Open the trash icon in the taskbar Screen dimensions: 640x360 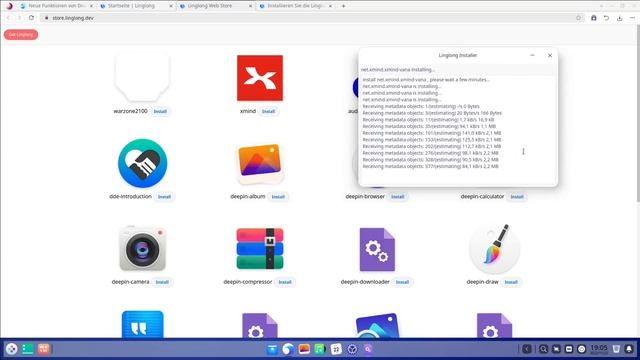(x=616, y=349)
